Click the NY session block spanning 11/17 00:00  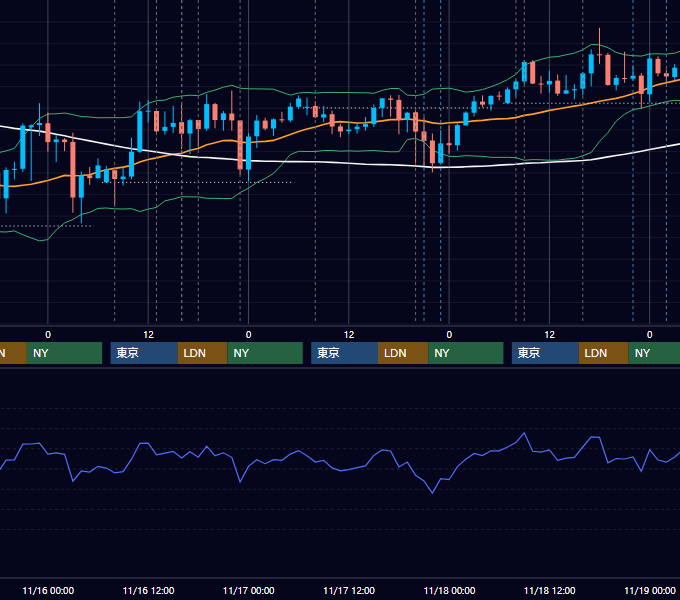(x=265, y=353)
